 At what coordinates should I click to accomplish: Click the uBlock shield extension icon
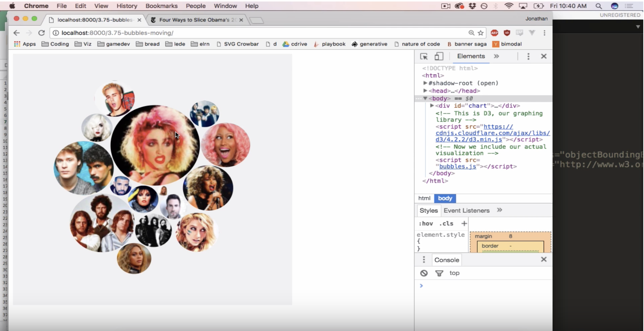(x=507, y=33)
